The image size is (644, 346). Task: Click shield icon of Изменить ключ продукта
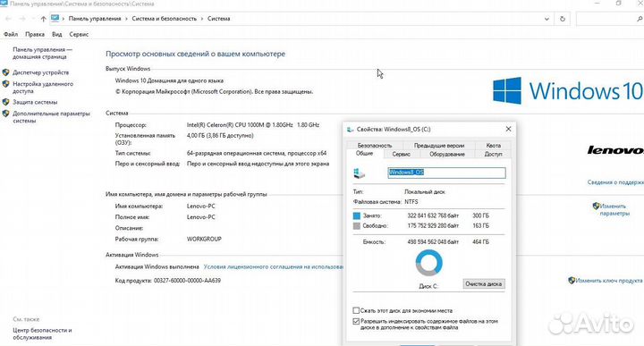click(572, 281)
